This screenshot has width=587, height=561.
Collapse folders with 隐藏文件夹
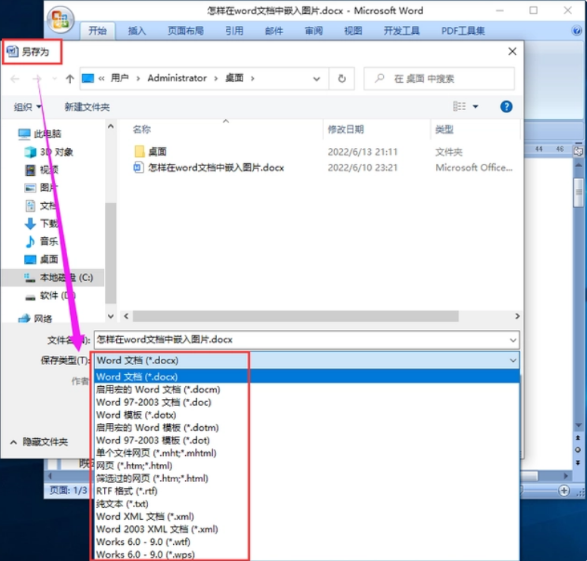point(39,442)
